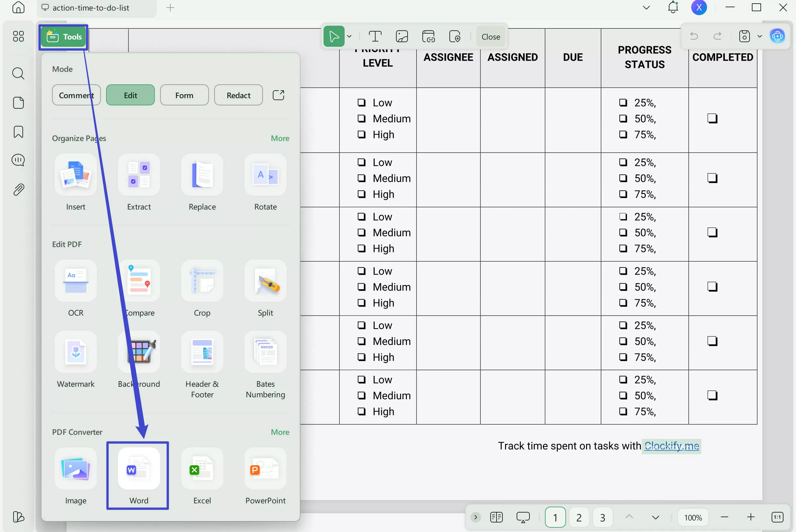This screenshot has width=796, height=532.
Task: Convert PDF to Excel
Action: [x=202, y=468]
